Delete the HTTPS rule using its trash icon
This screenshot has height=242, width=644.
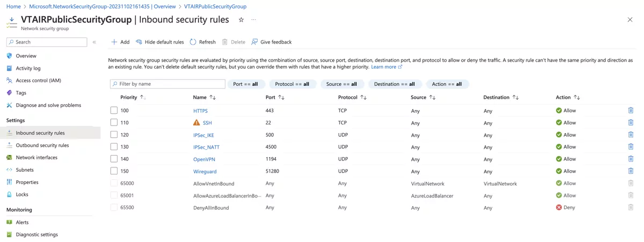[x=631, y=111]
